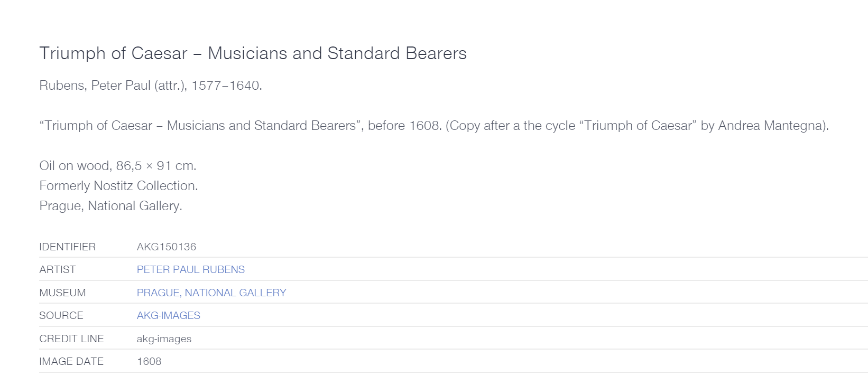
Task: Click the credit line value akg-images
Action: [x=164, y=339]
